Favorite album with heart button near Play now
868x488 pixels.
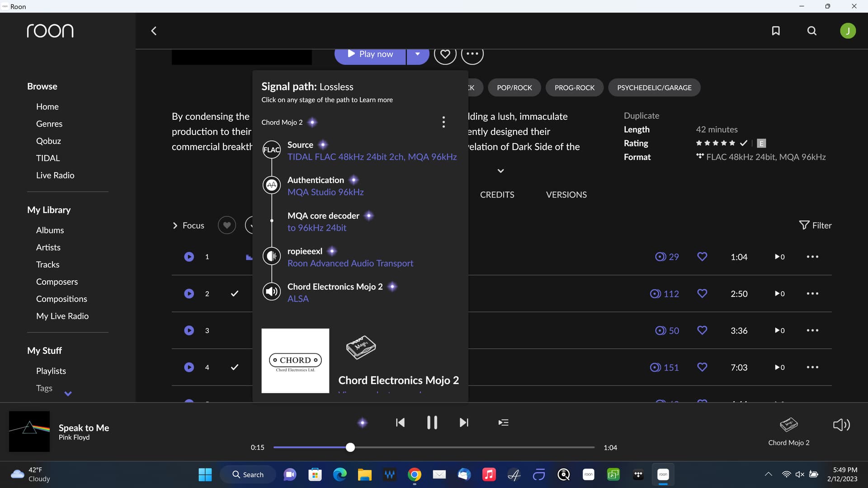[445, 54]
